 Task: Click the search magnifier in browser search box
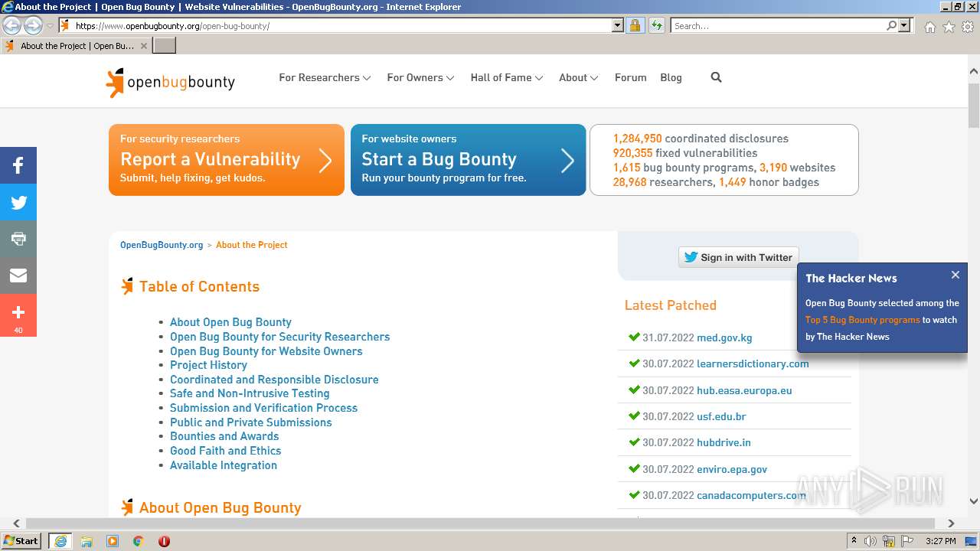(x=891, y=25)
